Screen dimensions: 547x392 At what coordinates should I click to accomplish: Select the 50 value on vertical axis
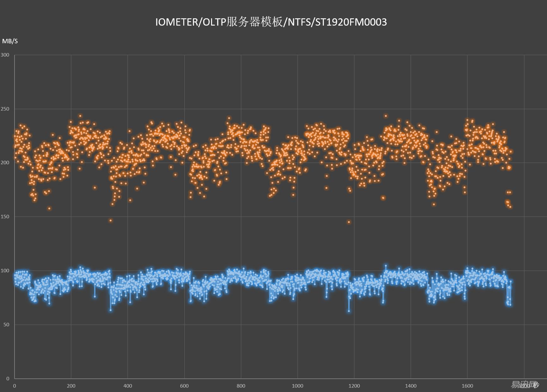tap(6, 324)
